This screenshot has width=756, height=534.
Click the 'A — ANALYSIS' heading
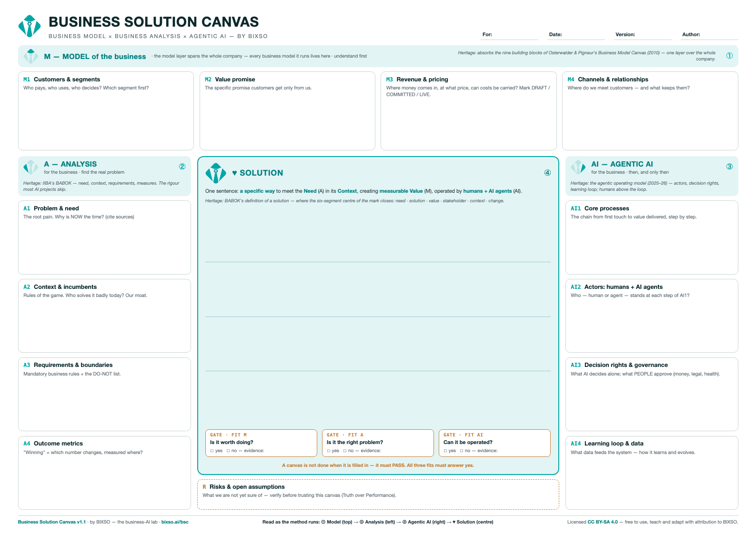coord(70,164)
